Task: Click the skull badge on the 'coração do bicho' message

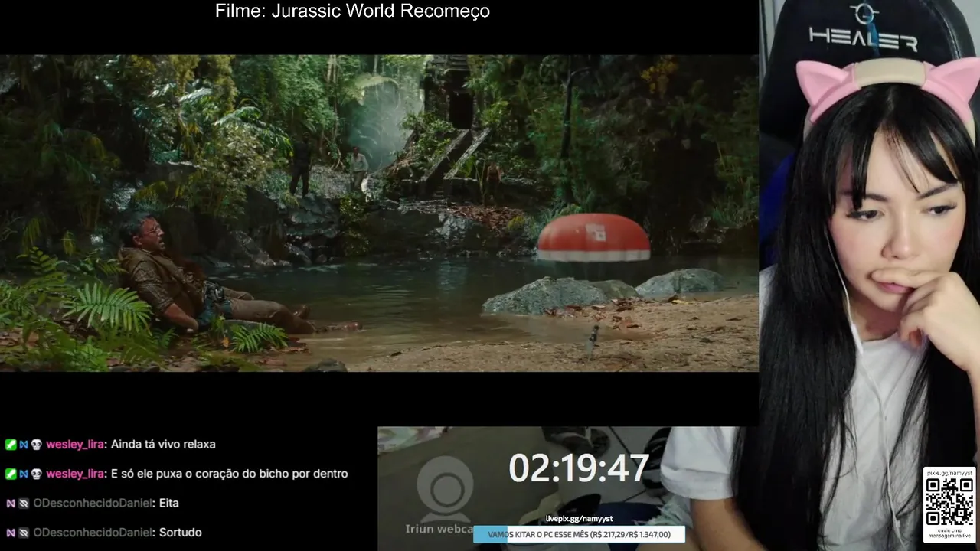Action: pyautogui.click(x=37, y=474)
